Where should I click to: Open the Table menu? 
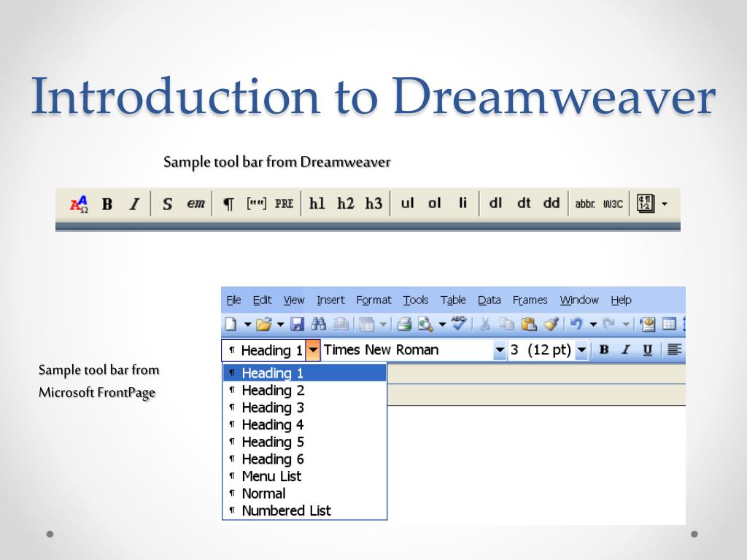coord(453,300)
